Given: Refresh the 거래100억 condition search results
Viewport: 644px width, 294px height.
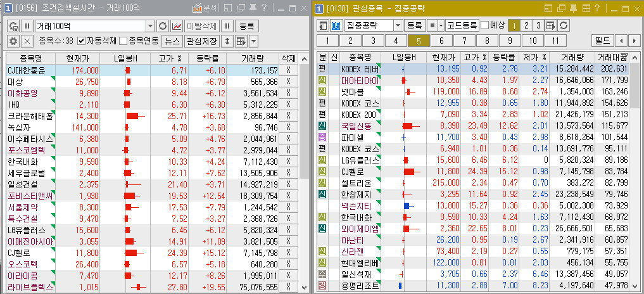Looking at the screenshot, I should click(163, 26).
